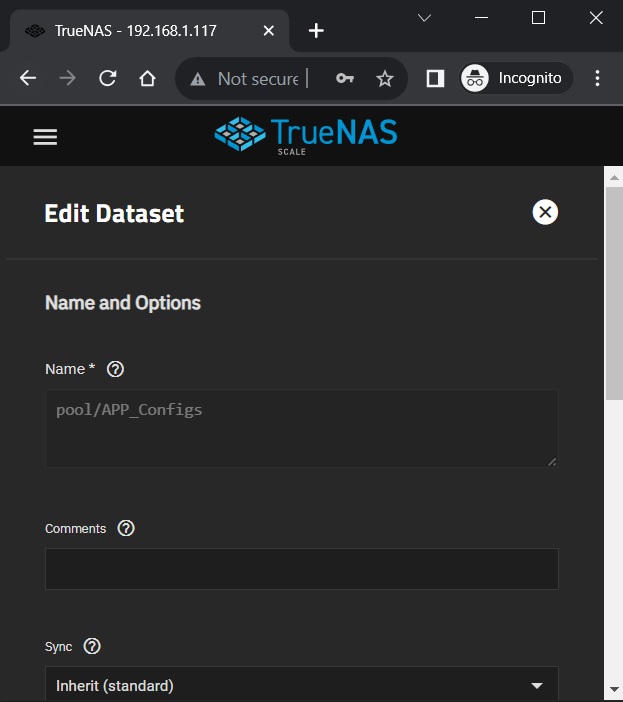623x702 pixels.
Task: Open the Sync dropdown Inherit (standard)
Action: coord(302,685)
